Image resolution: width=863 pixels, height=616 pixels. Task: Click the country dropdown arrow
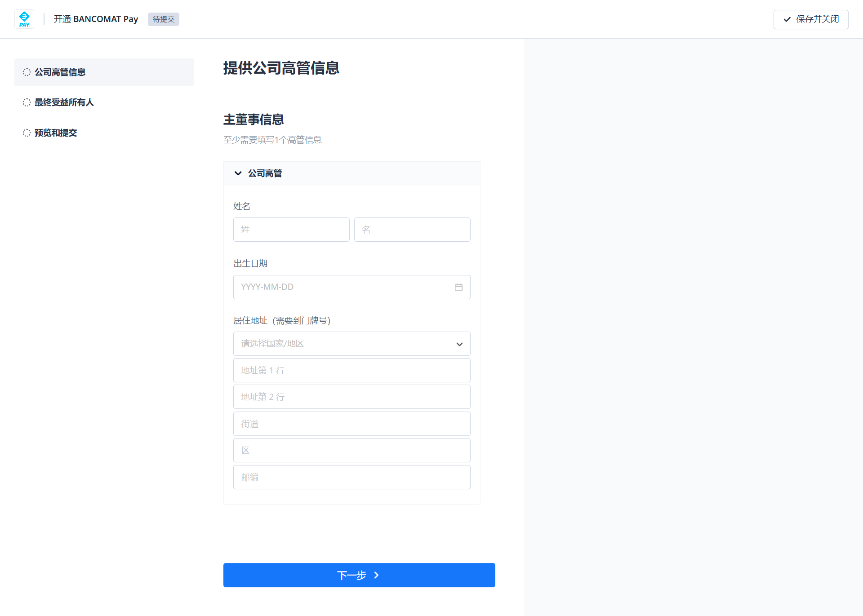459,344
